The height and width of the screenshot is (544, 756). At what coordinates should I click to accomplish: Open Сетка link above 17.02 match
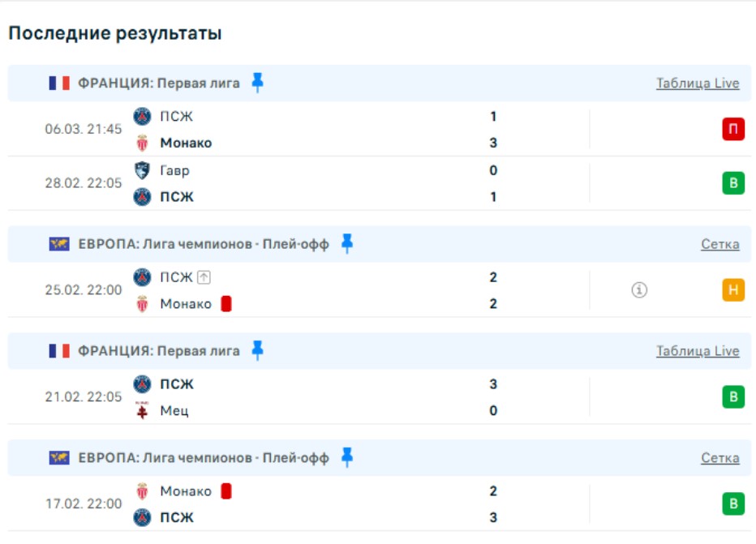pyautogui.click(x=719, y=458)
